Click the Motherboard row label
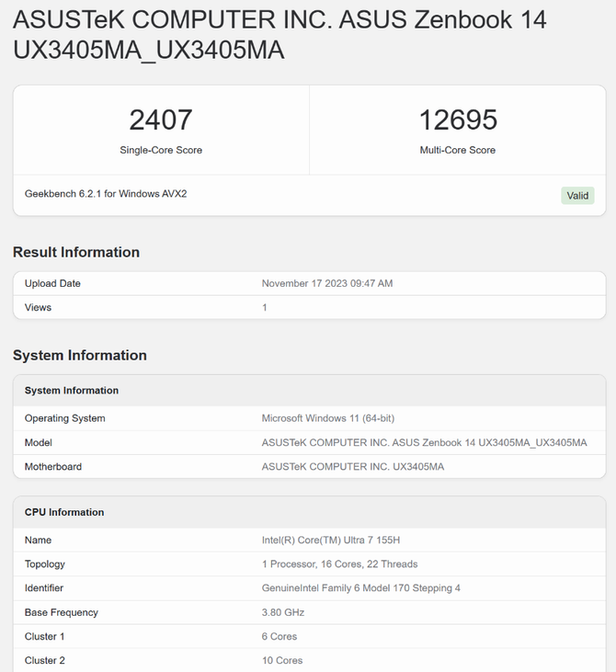This screenshot has height=672, width=616. (53, 466)
